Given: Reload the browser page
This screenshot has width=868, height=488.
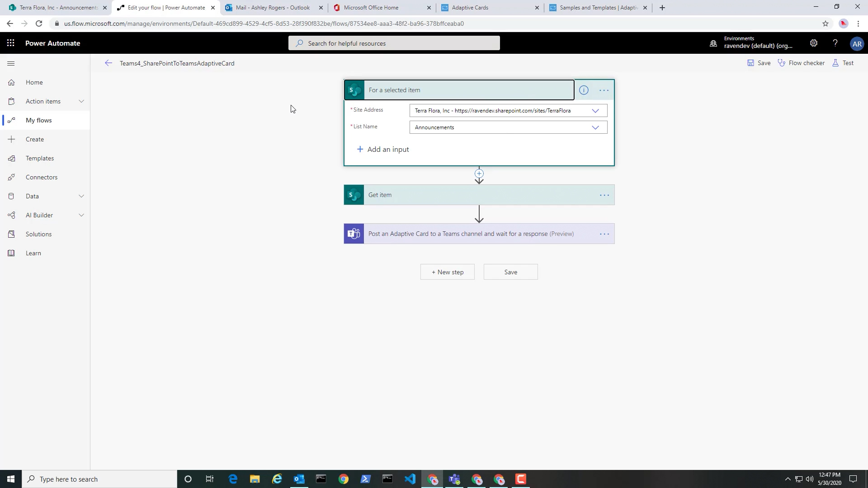Looking at the screenshot, I should pyautogui.click(x=39, y=23).
